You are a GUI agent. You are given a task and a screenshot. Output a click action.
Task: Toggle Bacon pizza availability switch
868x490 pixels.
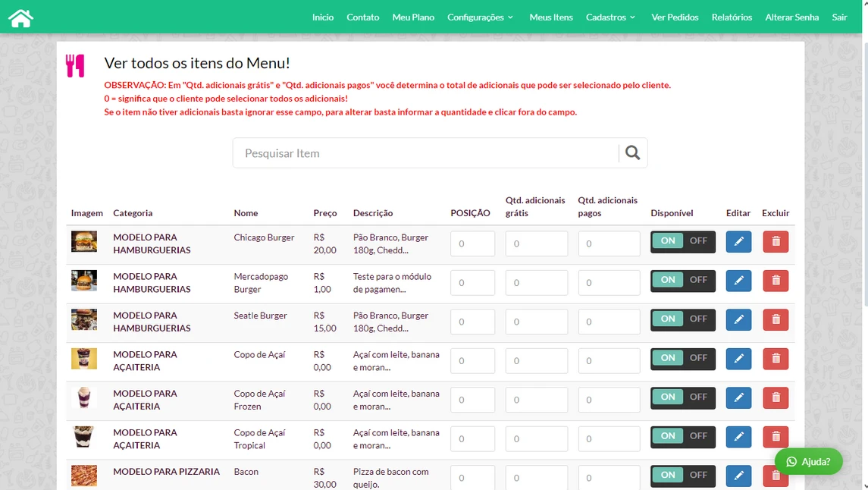[682, 476]
